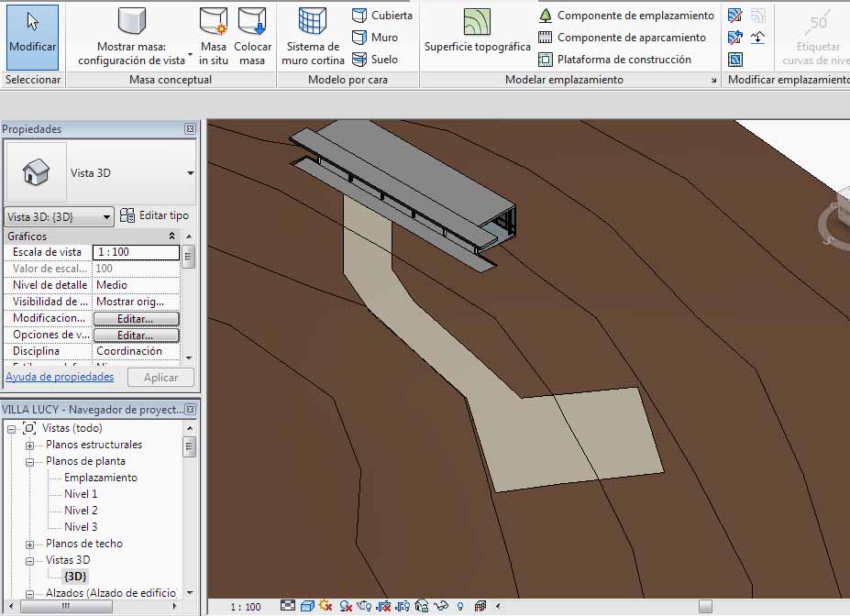Screen dimensions: 850x616
Task: Toggle temporary hide/isolate lightbulb icon
Action: point(459,606)
